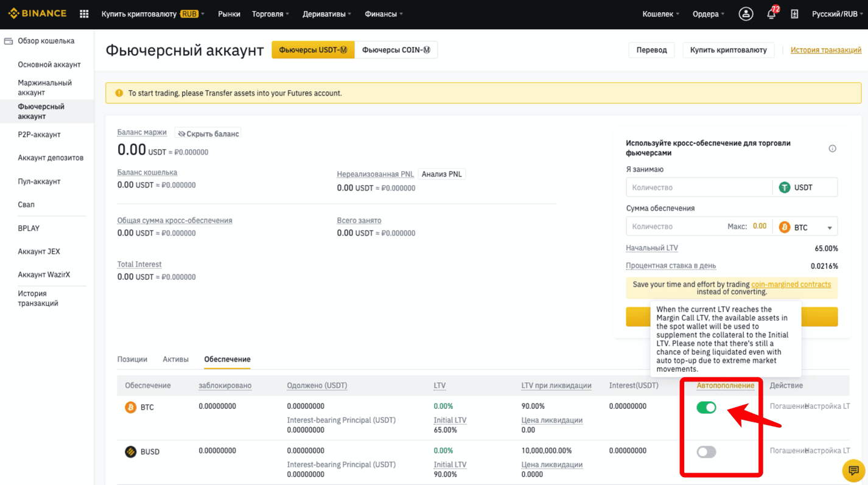Open История транзакций in sidebar
868x485 pixels.
[x=38, y=298]
